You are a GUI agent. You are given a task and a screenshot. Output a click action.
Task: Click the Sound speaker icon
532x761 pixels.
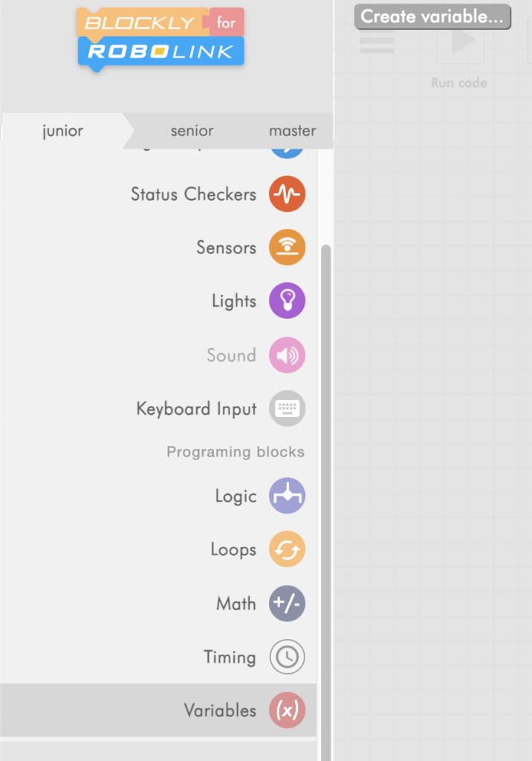pyautogui.click(x=287, y=355)
